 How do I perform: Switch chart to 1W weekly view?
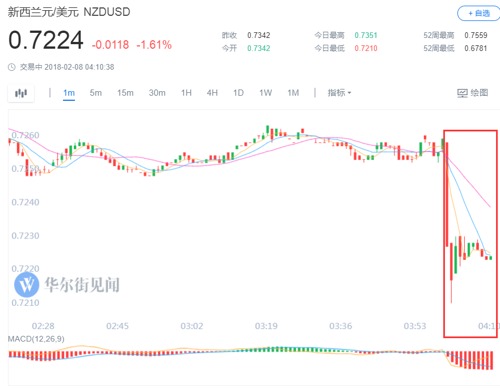tap(266, 93)
